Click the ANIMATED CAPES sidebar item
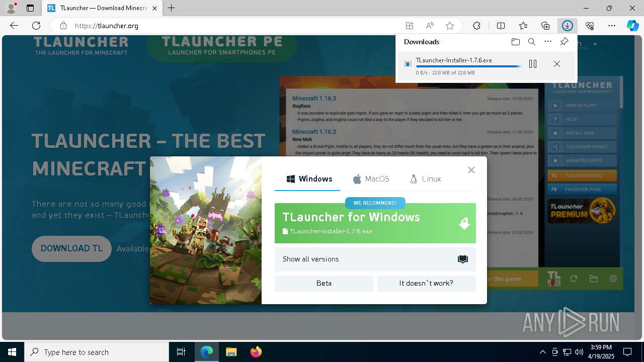Viewport: 644px width, 362px height. [x=582, y=160]
